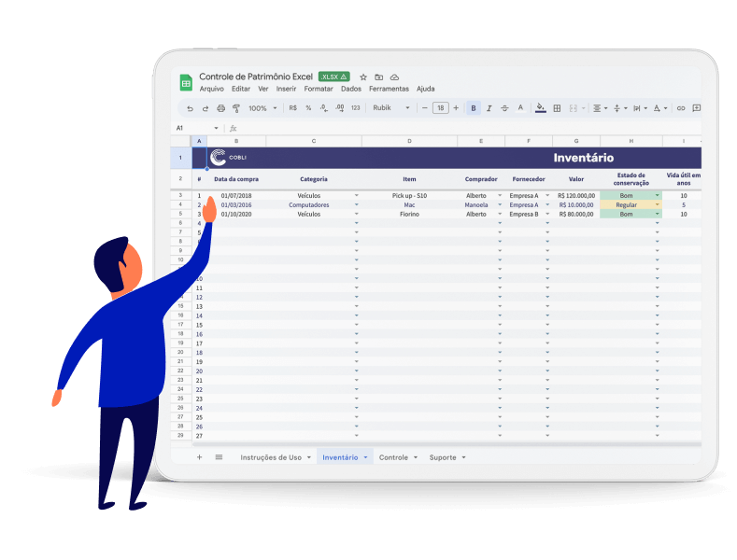Image resolution: width=737 pixels, height=560 pixels.
Task: Open the fill color picker
Action: 541,108
